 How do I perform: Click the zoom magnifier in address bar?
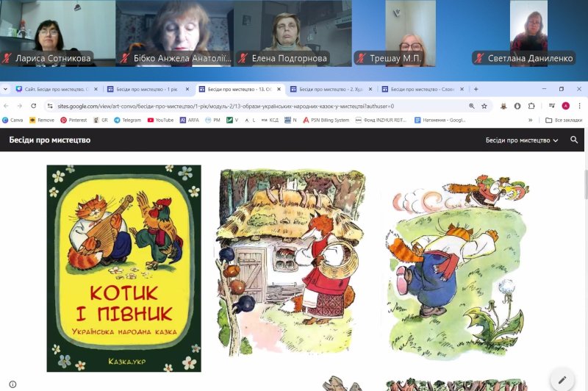(472, 106)
